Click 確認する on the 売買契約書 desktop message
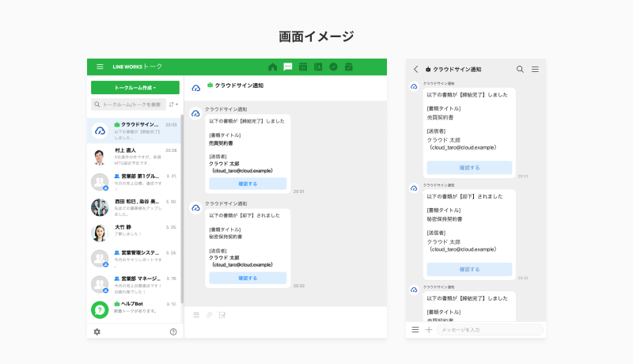 (248, 184)
